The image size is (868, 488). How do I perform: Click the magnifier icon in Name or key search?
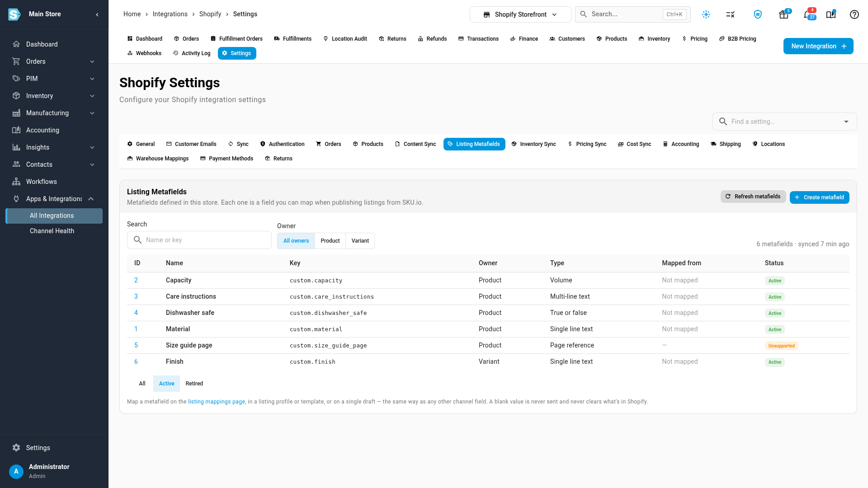click(138, 240)
